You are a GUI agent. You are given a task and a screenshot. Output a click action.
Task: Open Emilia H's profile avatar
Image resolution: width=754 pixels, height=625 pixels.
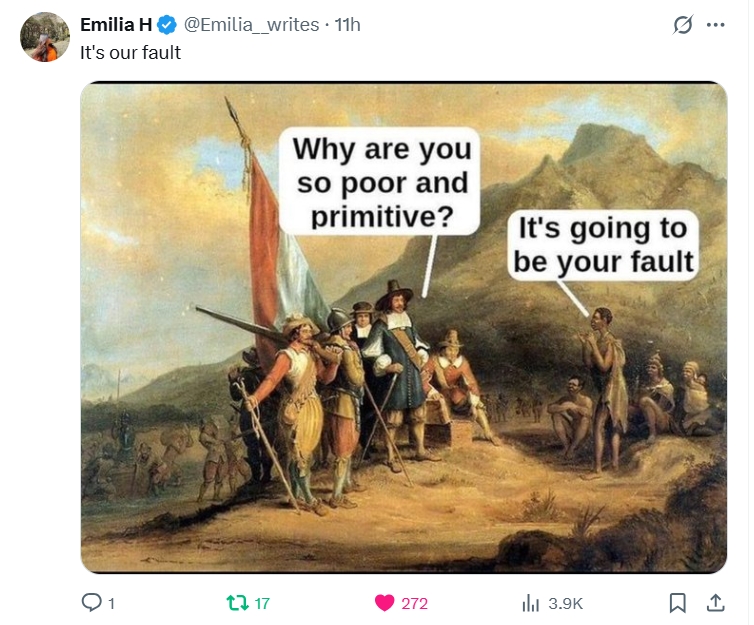[x=44, y=38]
